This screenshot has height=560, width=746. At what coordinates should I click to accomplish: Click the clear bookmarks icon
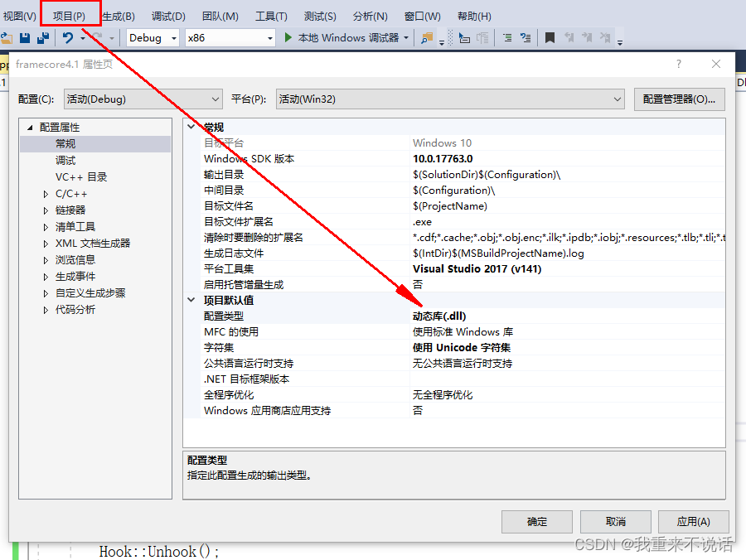click(x=605, y=38)
